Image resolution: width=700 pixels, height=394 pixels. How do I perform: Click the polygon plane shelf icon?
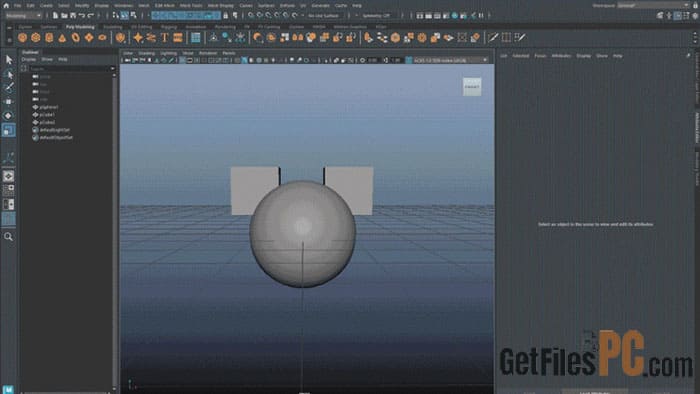pos(89,37)
